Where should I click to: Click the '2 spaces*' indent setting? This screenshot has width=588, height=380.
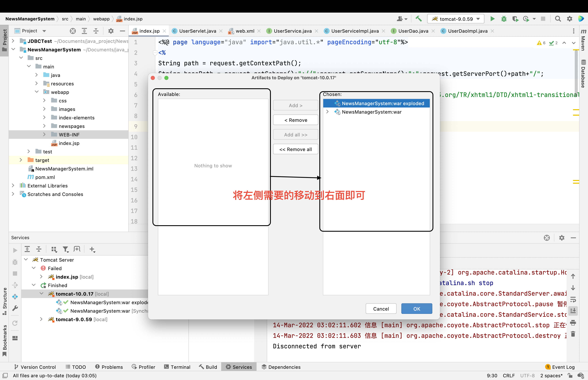[x=551, y=375]
